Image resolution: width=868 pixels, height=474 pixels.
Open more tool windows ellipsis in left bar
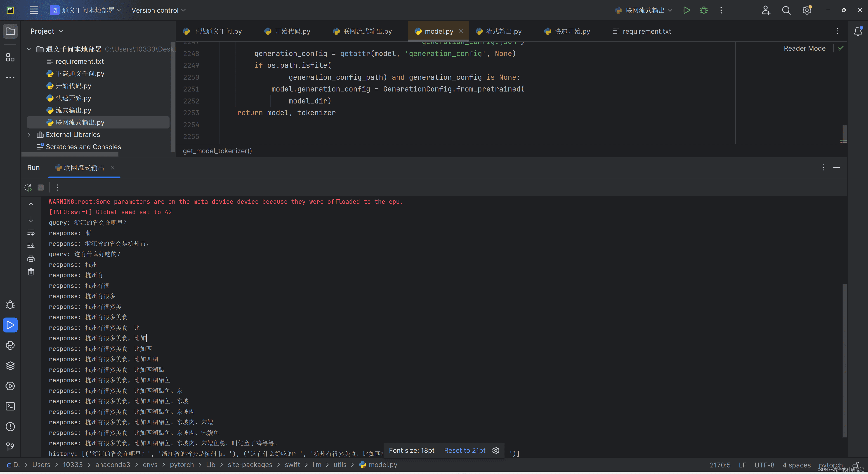[x=10, y=77]
